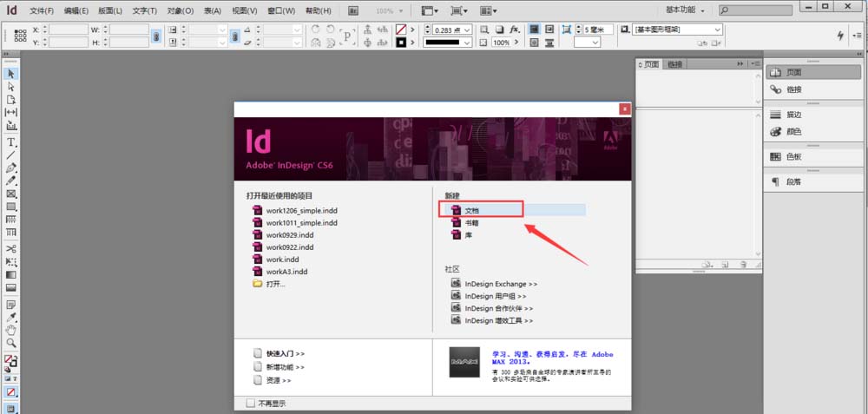Open the arrange documents dropdown
868x414 pixels.
pyautogui.click(x=488, y=10)
